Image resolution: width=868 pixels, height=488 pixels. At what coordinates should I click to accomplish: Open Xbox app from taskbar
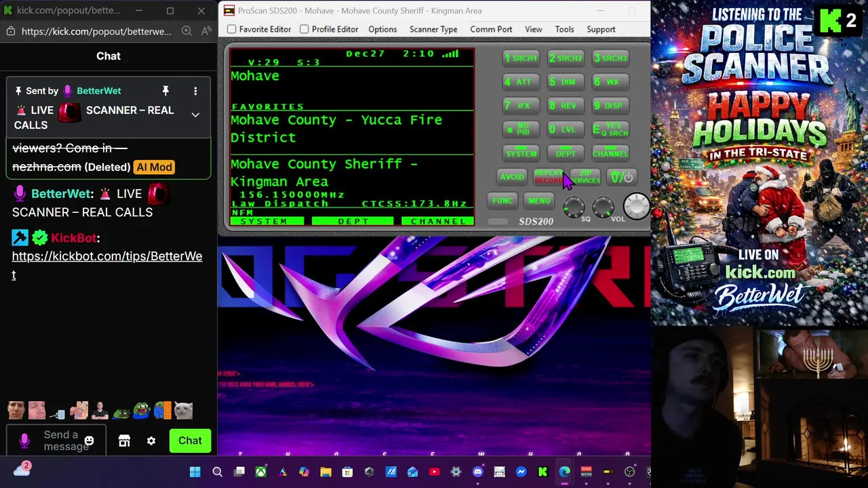coord(260,472)
